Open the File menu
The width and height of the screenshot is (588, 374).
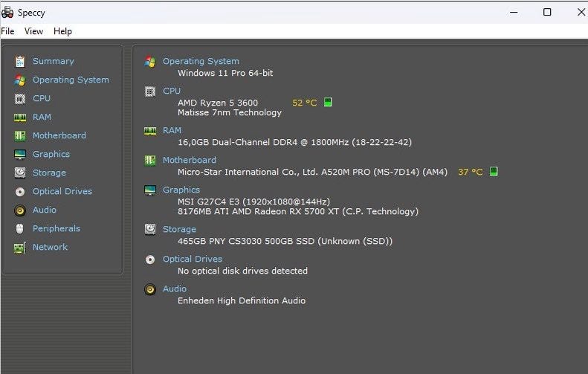pos(7,31)
